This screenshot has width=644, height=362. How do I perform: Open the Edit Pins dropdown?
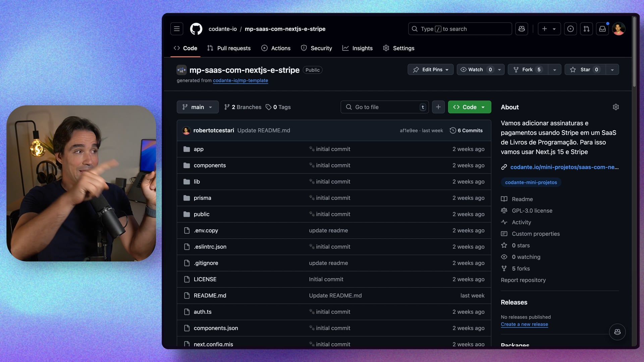tap(431, 69)
